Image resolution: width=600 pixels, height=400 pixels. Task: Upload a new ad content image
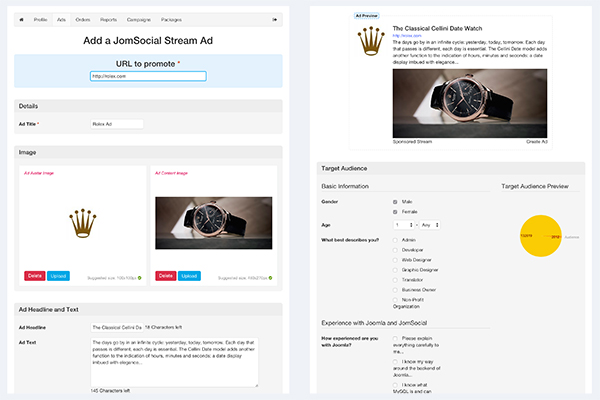click(189, 276)
